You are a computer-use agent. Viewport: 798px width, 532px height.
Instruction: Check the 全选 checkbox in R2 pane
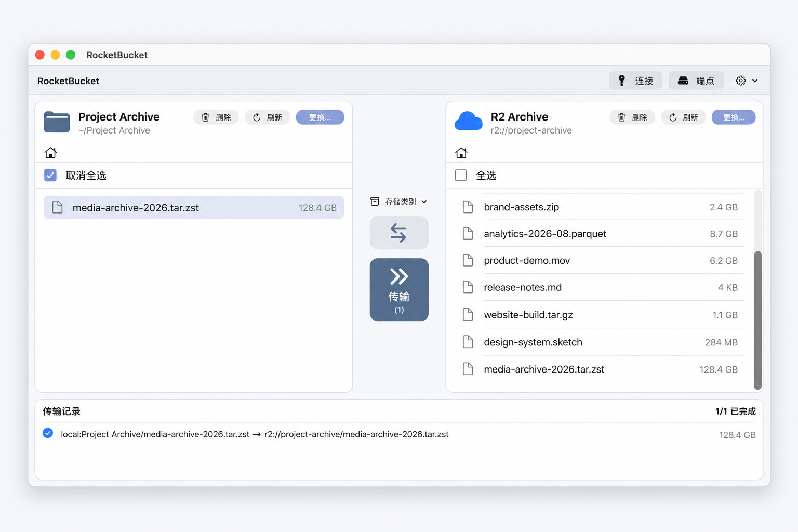click(x=461, y=176)
